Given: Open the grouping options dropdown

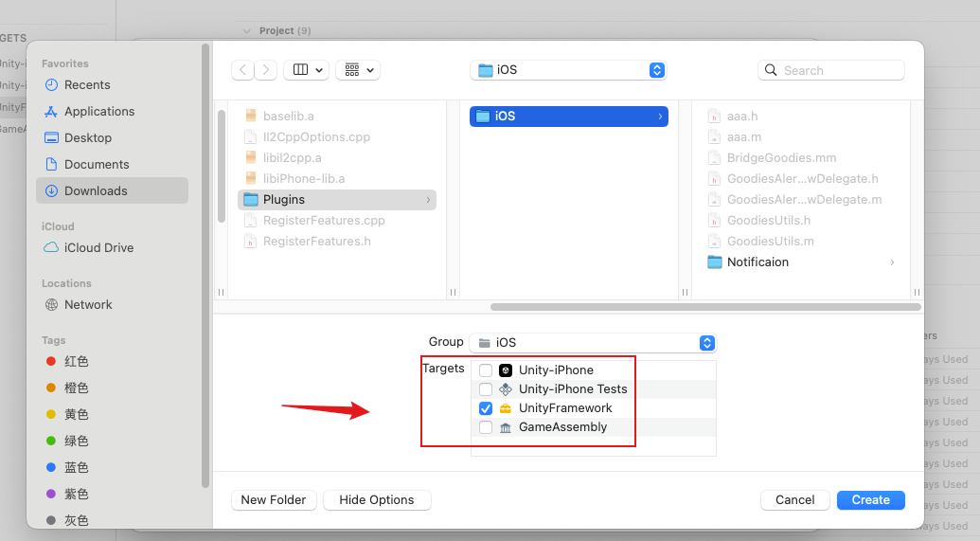Looking at the screenshot, I should tap(358, 70).
